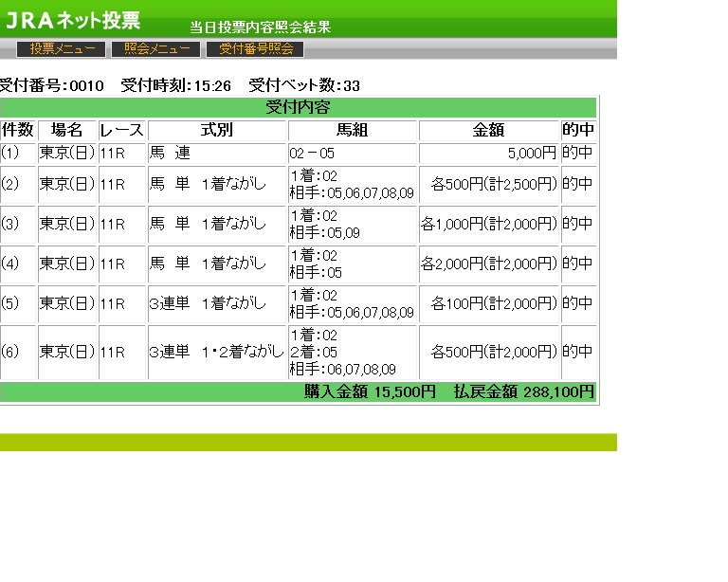The width and height of the screenshot is (728, 582).
Task: Click the レース column header
Action: [x=122, y=130]
